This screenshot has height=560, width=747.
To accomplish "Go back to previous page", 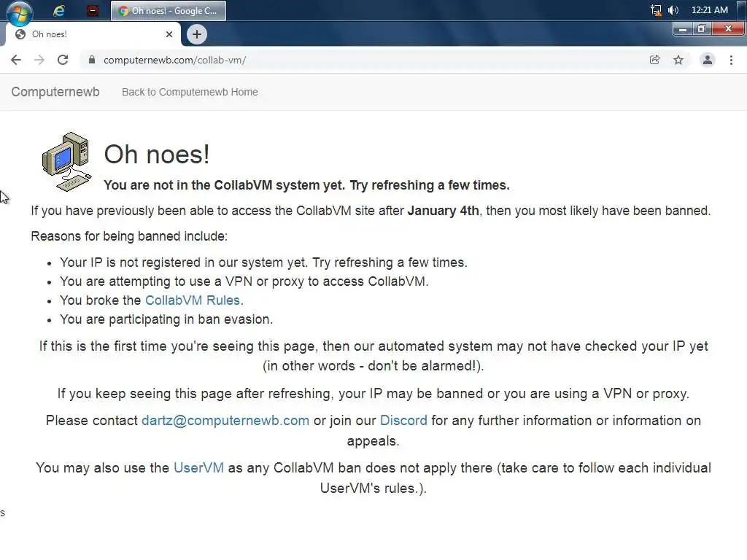I will click(x=16, y=60).
